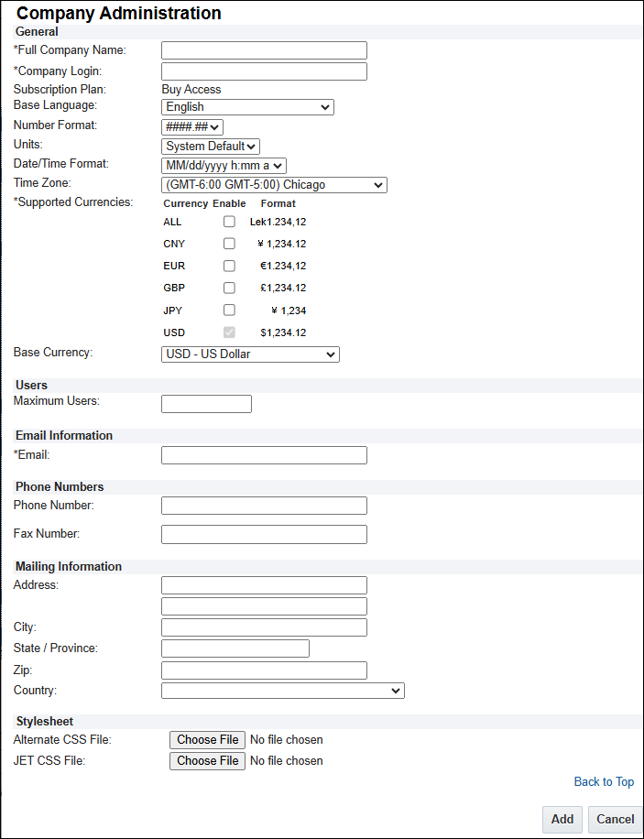Focus the Full Company Name field

[x=264, y=50]
